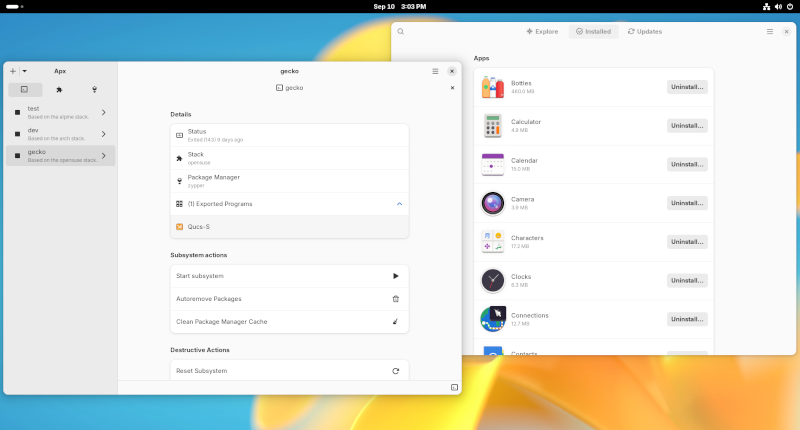Switch to Updates tab
This screenshot has width=800, height=430.
645,32
